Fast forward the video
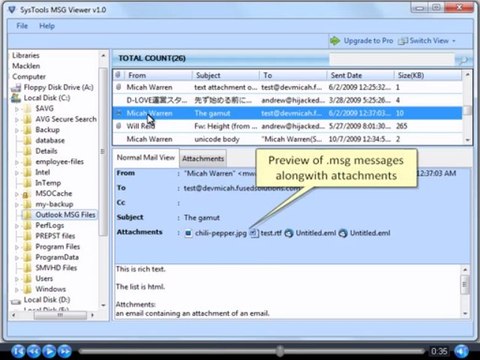The width and height of the screenshot is (480, 360). [65, 351]
